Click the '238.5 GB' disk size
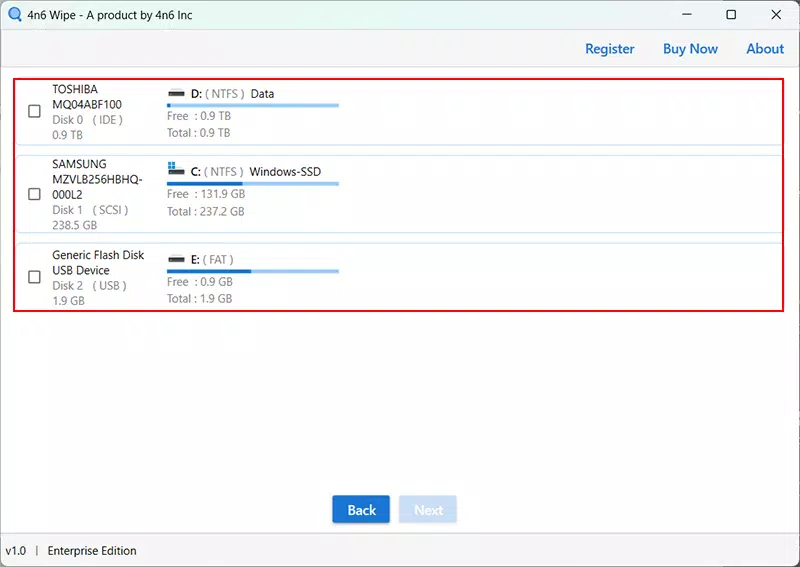The width and height of the screenshot is (800, 567). coord(74,226)
